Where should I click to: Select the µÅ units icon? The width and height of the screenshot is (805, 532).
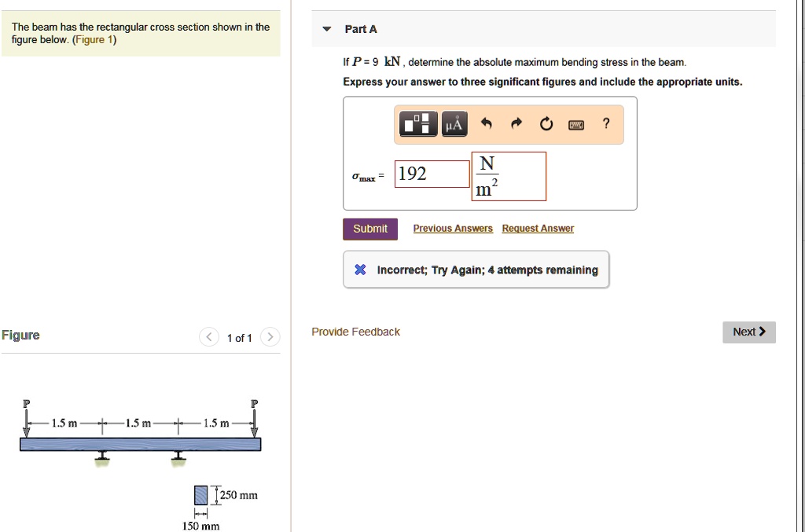tap(454, 123)
